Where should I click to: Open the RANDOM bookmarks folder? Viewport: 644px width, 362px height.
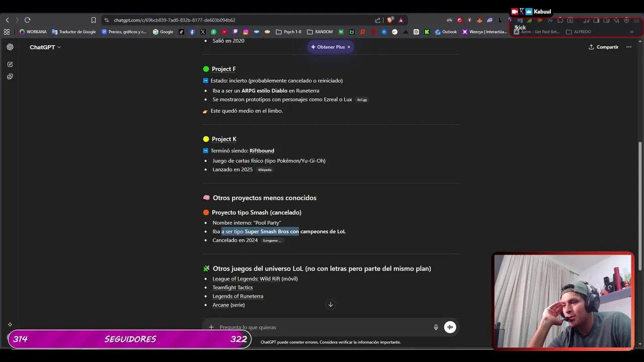tap(320, 32)
